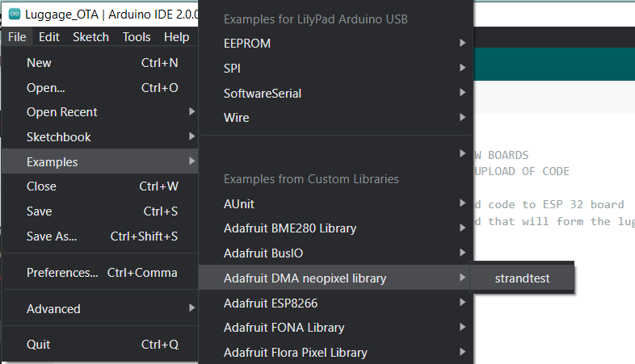635x364 pixels.
Task: Open Preferences... from File menu
Action: tap(100, 273)
